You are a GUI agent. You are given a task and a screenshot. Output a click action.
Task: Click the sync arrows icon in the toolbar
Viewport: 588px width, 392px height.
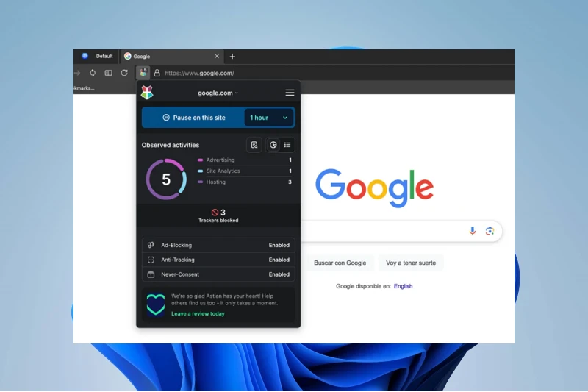(93, 73)
